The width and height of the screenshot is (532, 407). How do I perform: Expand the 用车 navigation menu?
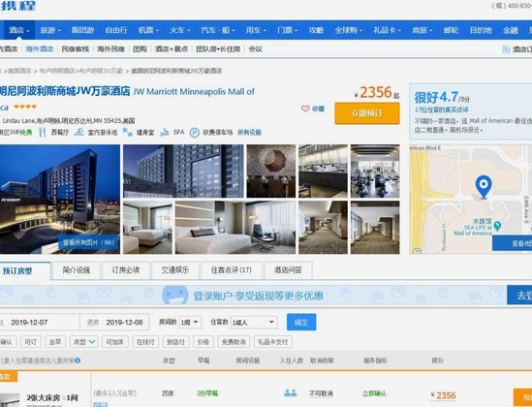[256, 30]
